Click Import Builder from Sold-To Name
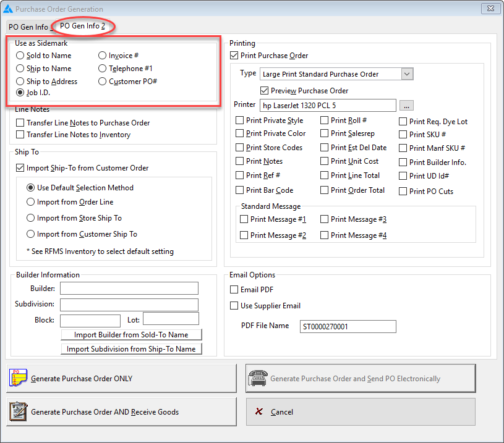504x443 pixels. (x=131, y=334)
